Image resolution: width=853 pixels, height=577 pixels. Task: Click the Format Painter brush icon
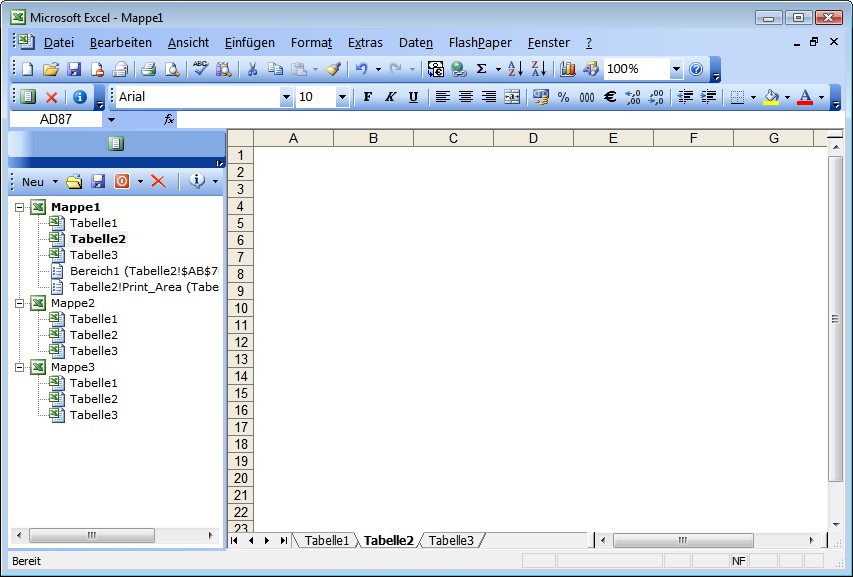[x=333, y=69]
